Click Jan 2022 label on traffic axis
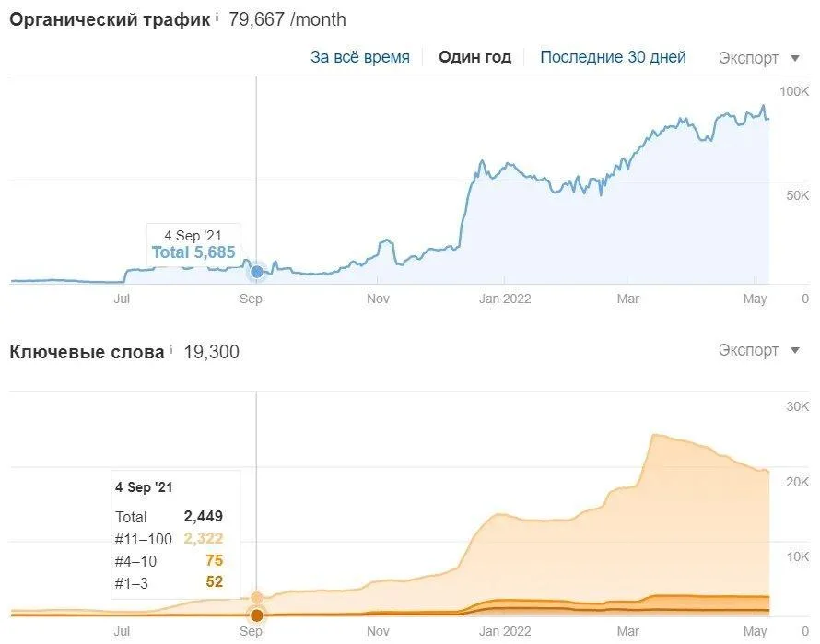Screen dimensions: 820x644 (505, 299)
